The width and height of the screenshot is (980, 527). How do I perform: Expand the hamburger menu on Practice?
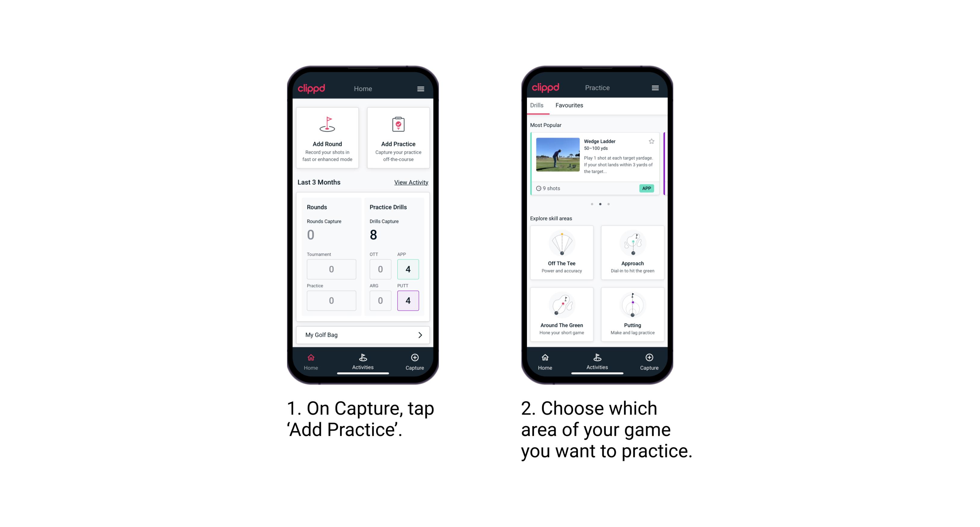tap(655, 88)
